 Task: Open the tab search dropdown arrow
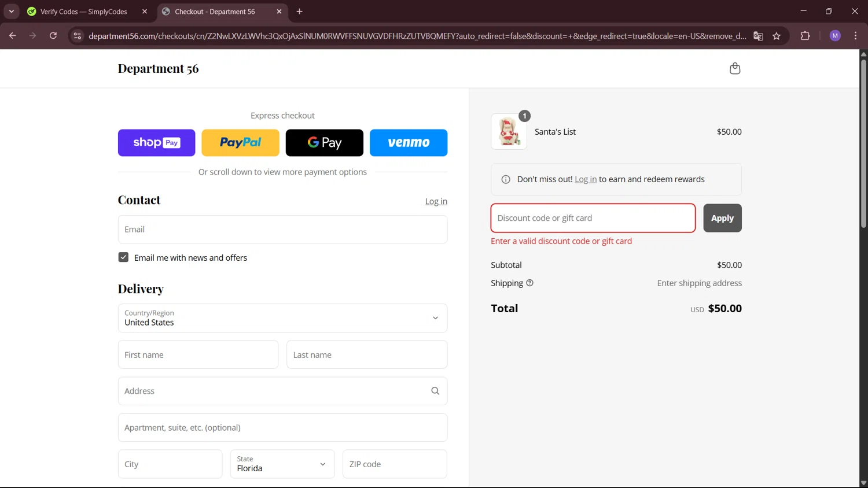11,12
